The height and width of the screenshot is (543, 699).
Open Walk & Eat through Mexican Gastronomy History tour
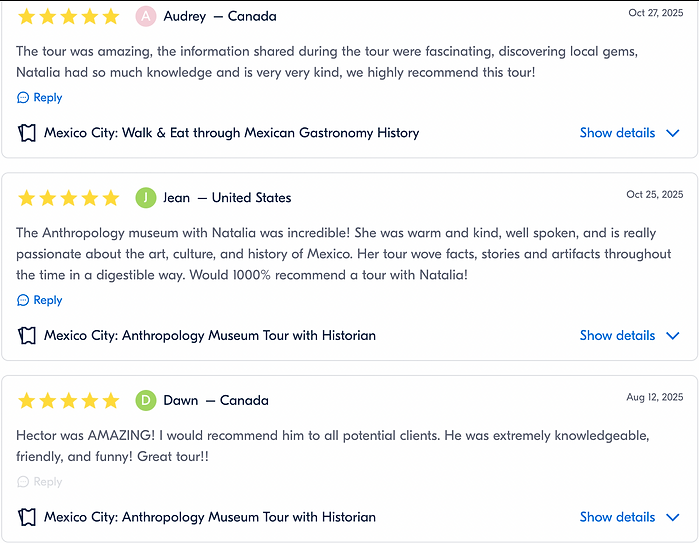(x=231, y=133)
